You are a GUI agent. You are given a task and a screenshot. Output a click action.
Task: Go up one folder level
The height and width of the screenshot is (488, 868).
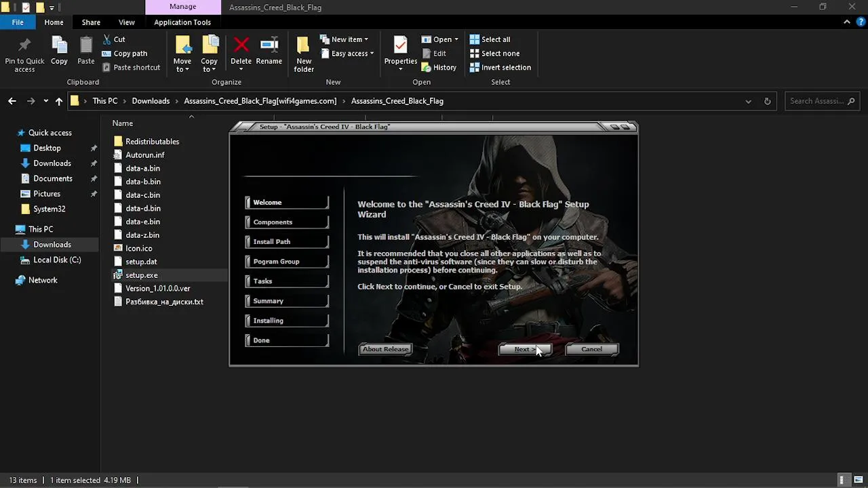pyautogui.click(x=59, y=101)
